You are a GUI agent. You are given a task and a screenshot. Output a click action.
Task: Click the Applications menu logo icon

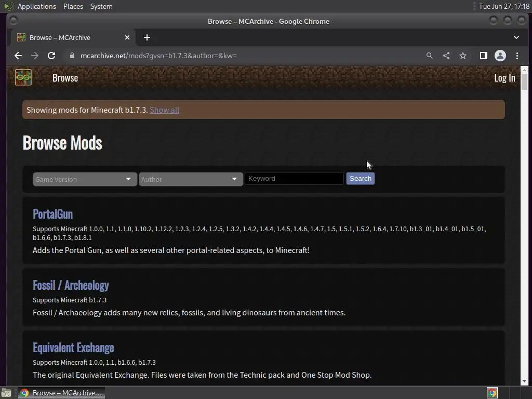pyautogui.click(x=9, y=6)
